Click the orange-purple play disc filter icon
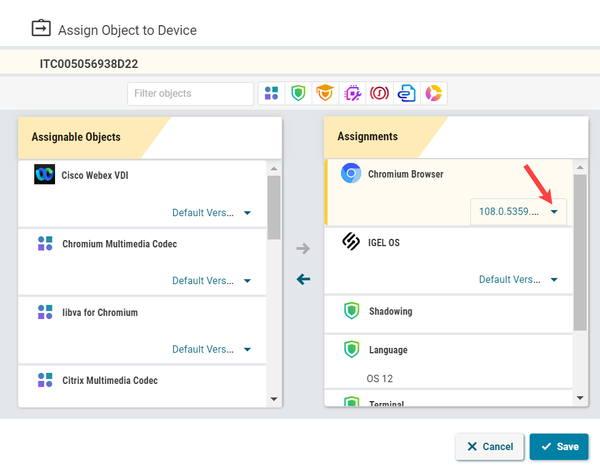This screenshot has width=600, height=466. (x=433, y=94)
